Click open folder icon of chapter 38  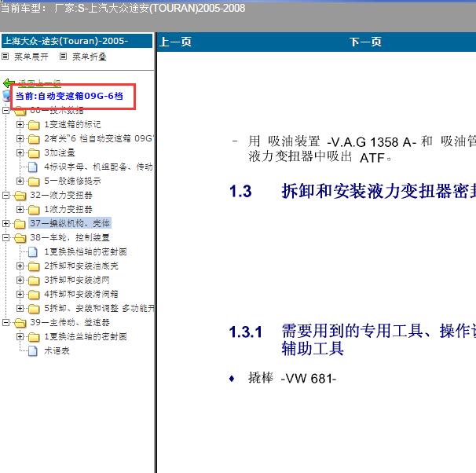point(20,238)
